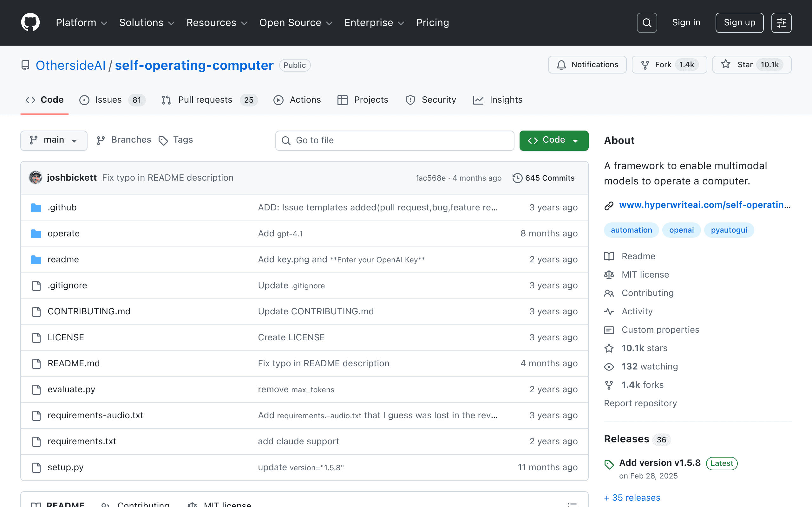Switch to the Issues tab
Viewport: 812px width, 507px height.
point(112,100)
